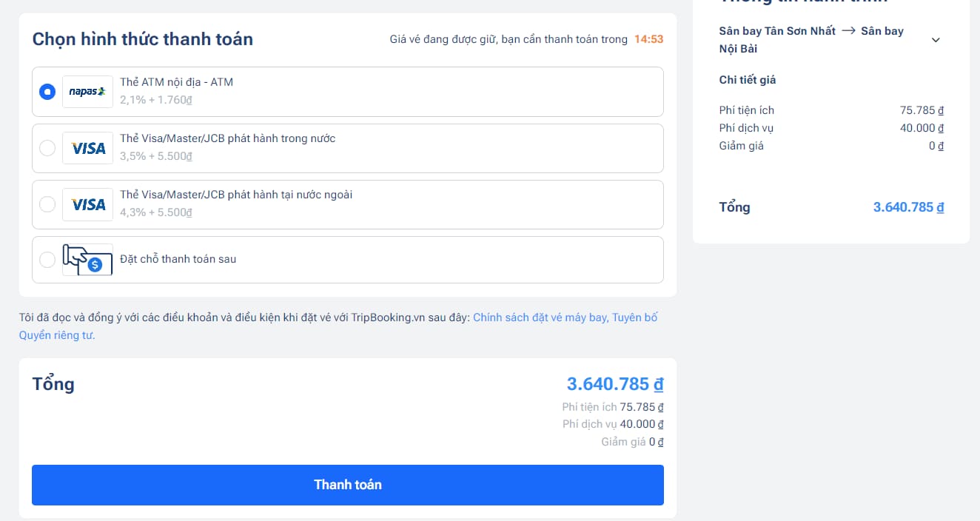Click the sidebar total 3.640.785 đ amount
The height and width of the screenshot is (521, 980).
click(908, 207)
